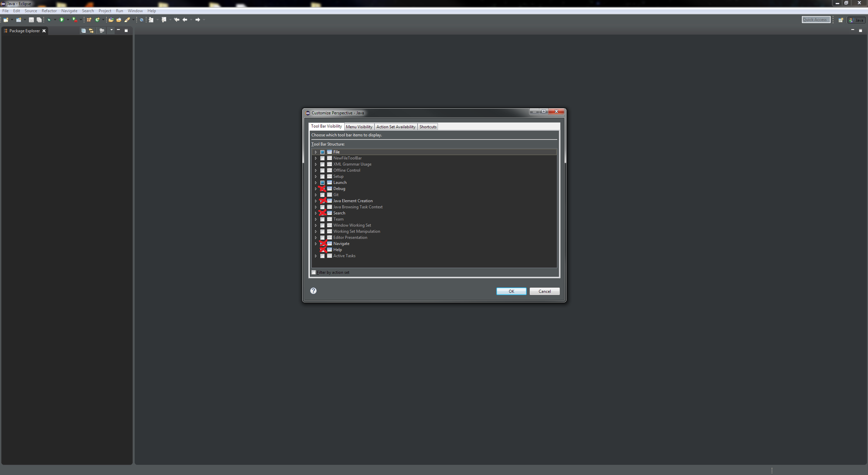This screenshot has height=475, width=868.
Task: Switch to the Menu Visibility tab
Action: (359, 127)
